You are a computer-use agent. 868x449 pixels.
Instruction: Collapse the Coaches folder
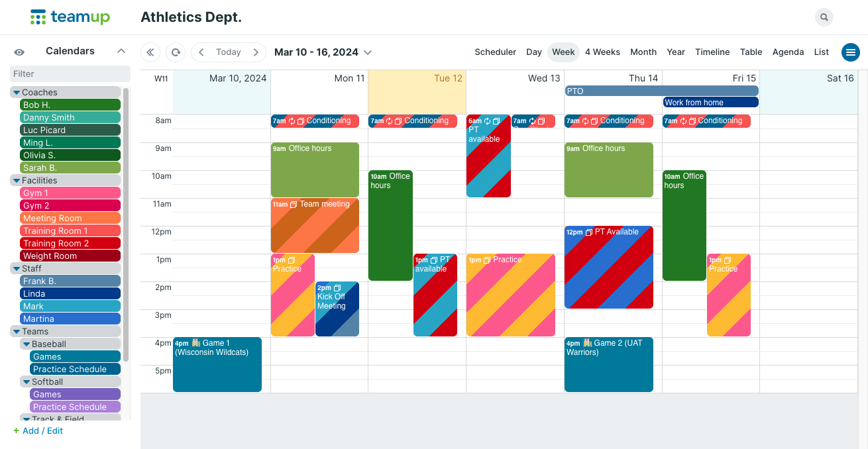[x=17, y=93]
